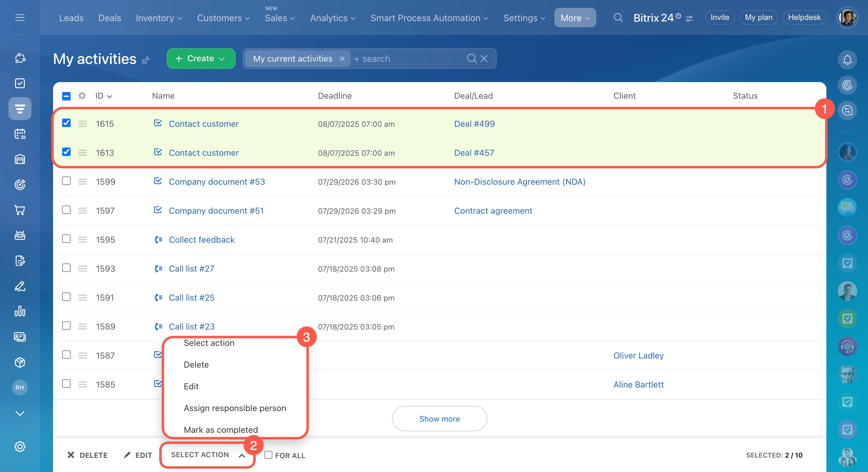Screen dimensions: 868x472
Task: Click the calendar sidebar icon
Action: pos(20,134)
